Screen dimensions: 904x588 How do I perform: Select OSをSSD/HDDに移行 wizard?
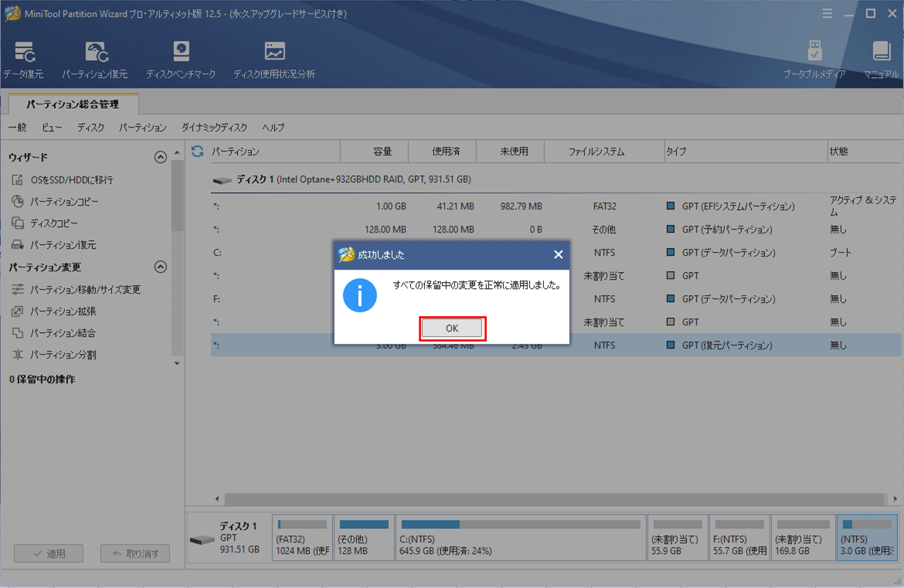click(71, 180)
